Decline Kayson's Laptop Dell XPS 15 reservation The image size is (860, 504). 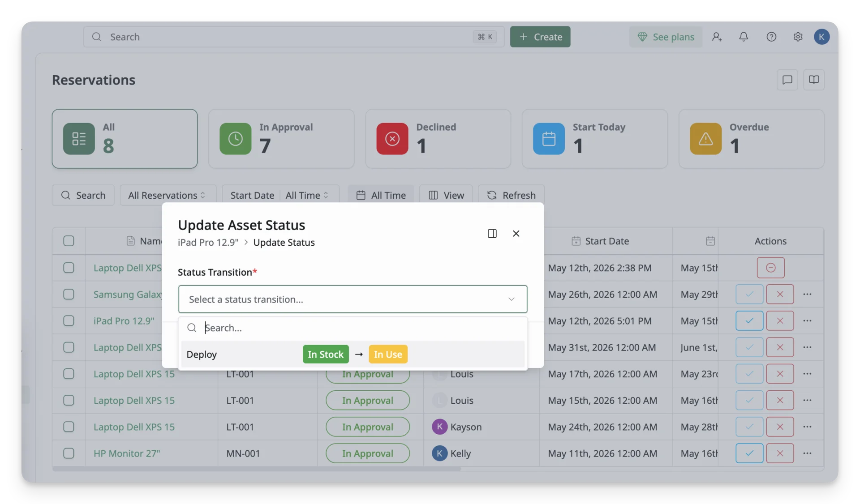[x=780, y=427]
